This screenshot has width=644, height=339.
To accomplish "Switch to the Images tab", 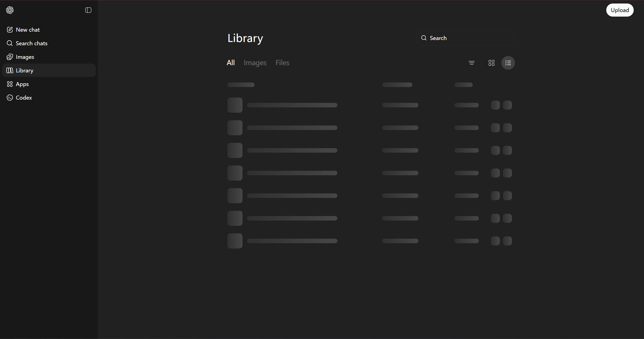I will [255, 63].
